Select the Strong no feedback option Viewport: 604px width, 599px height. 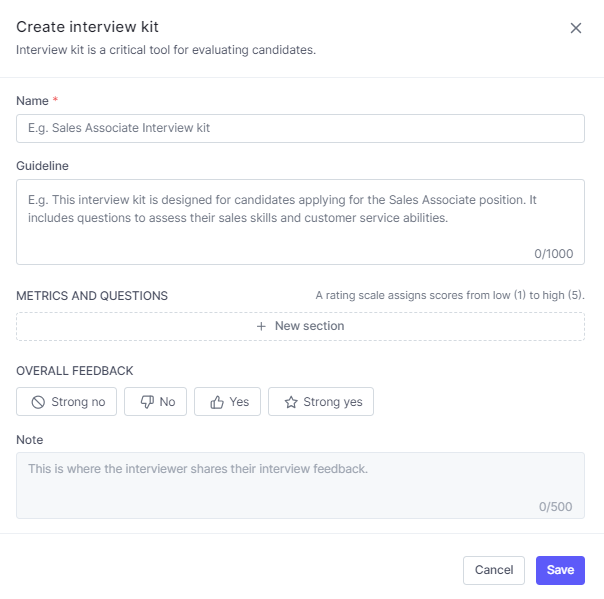point(67,402)
